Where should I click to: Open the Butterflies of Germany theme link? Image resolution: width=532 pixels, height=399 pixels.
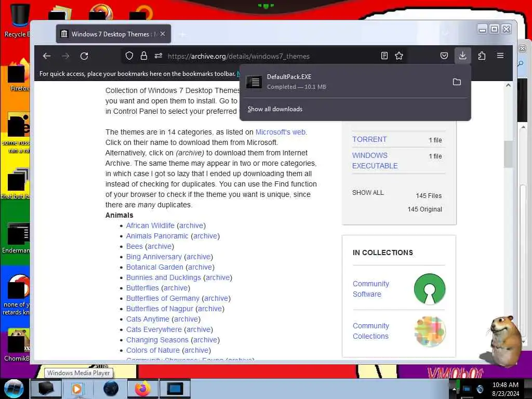pyautogui.click(x=163, y=298)
